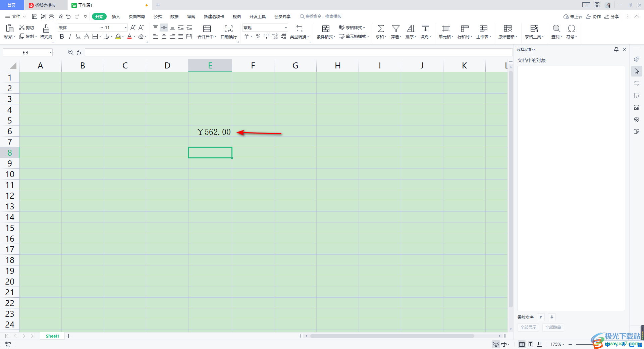Select the Format Painter (格式刷) brush
Image resolution: width=644 pixels, height=349 pixels.
(46, 32)
